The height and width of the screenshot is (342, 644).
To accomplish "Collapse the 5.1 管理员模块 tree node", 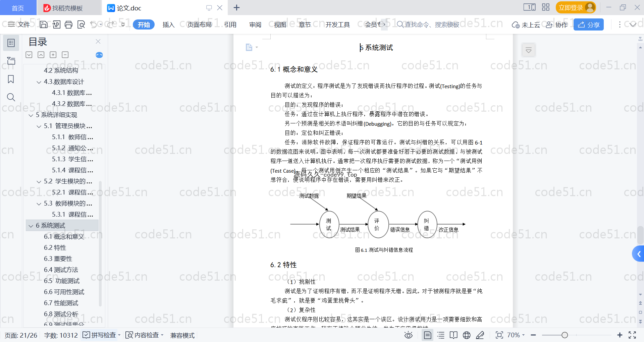I will (x=39, y=126).
